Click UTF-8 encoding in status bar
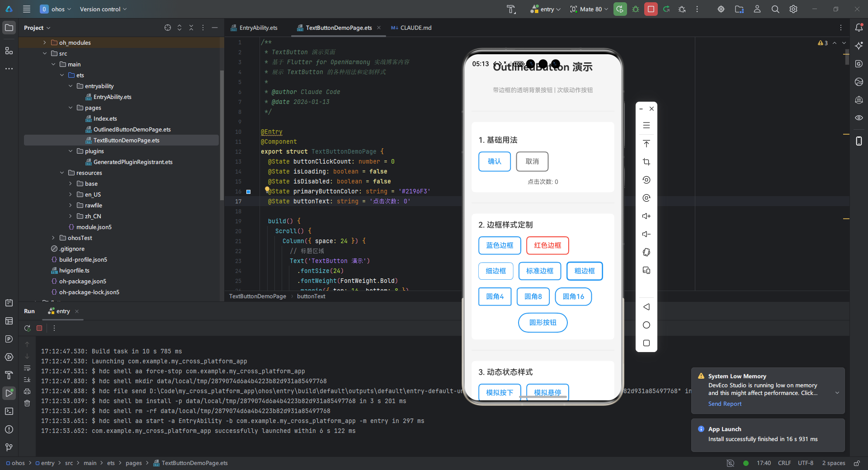Image resolution: width=868 pixels, height=470 pixels. 806,463
